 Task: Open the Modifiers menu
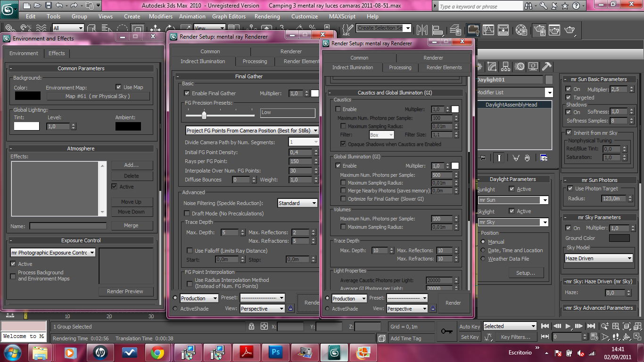point(161,16)
